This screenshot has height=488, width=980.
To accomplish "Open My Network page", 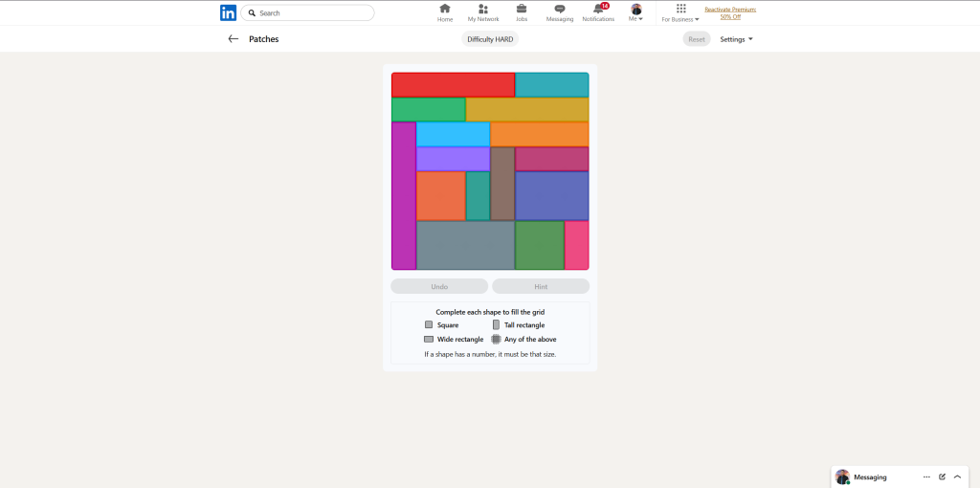I will tap(483, 12).
